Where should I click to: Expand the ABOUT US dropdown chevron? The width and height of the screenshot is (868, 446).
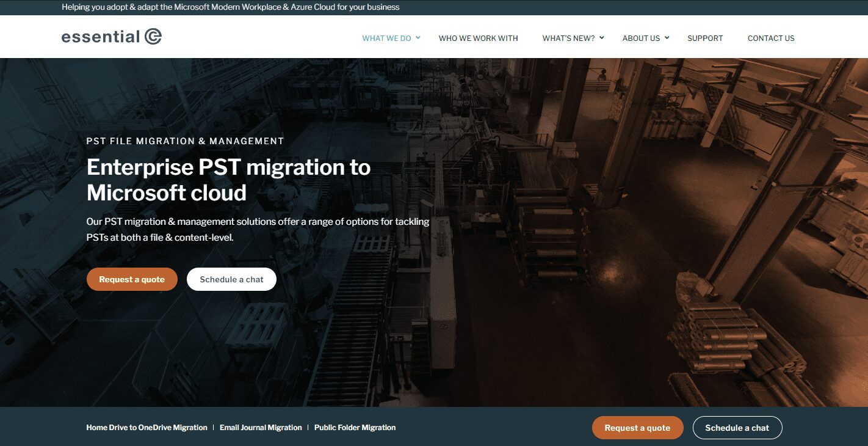point(666,38)
